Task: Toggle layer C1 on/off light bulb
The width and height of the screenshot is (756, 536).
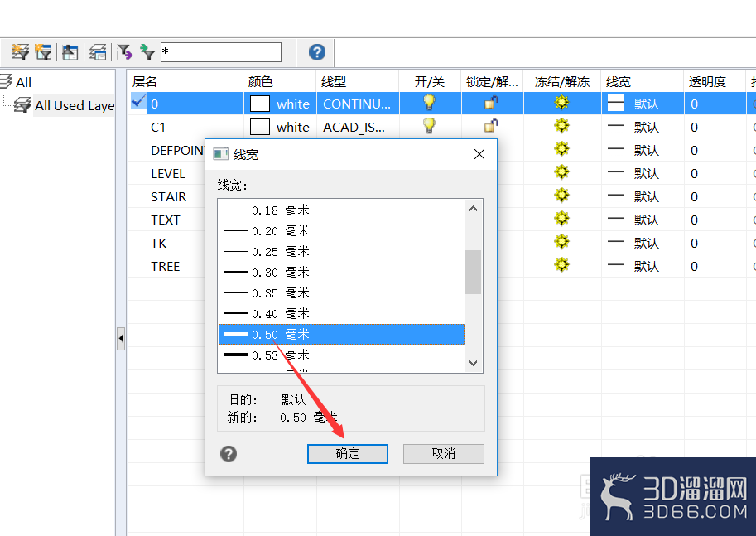Action: point(429,125)
